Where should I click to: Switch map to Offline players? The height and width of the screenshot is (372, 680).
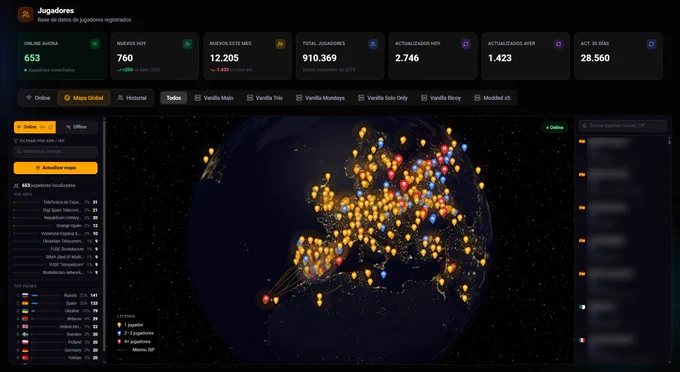click(x=76, y=127)
